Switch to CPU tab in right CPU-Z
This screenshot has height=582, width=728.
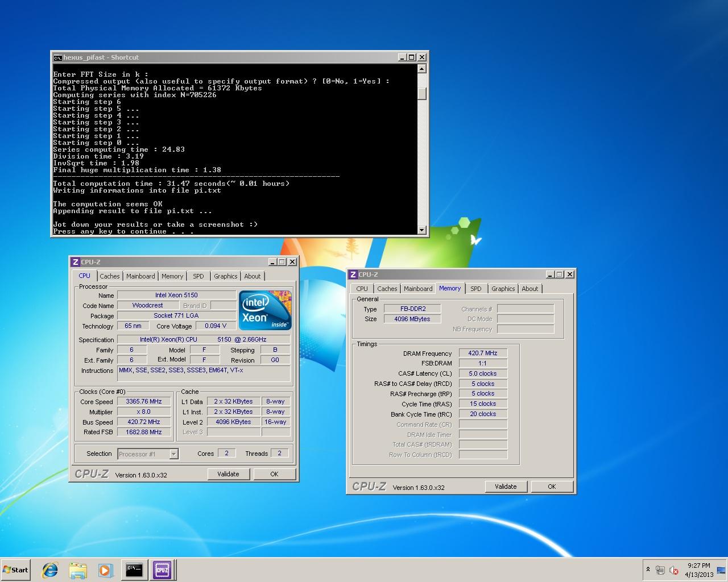click(x=362, y=289)
